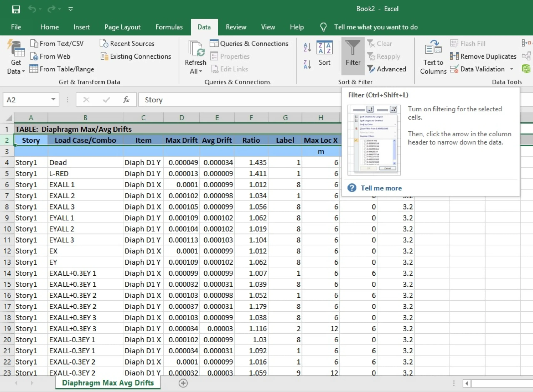
Task: Add a new sheet with plus button
Action: click(x=183, y=383)
